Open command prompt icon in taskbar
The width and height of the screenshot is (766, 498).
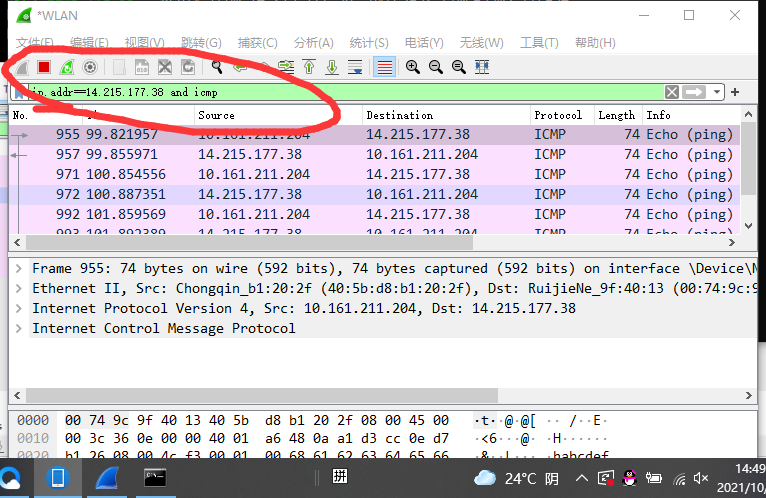pos(155,478)
